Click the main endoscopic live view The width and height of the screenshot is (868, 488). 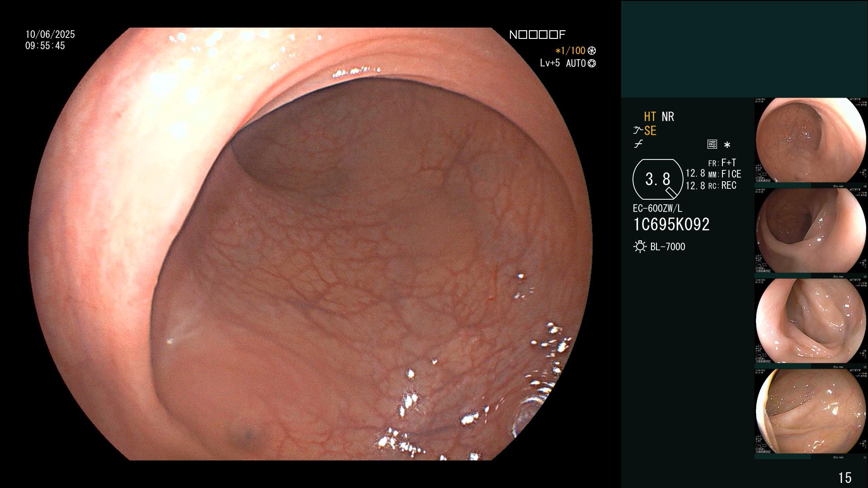[311, 244]
